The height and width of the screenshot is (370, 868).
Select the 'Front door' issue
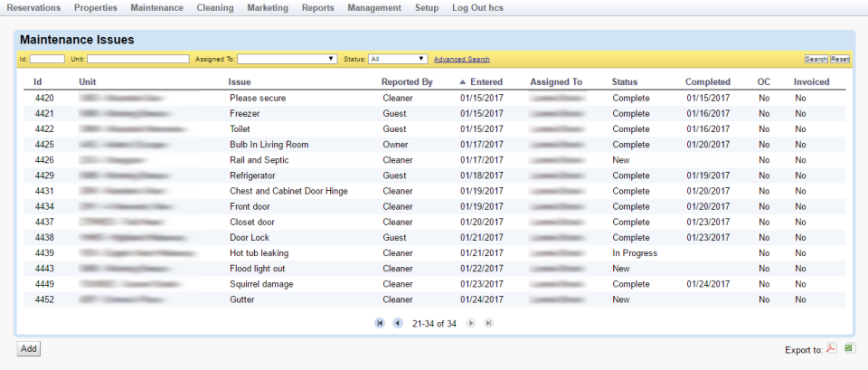click(250, 206)
